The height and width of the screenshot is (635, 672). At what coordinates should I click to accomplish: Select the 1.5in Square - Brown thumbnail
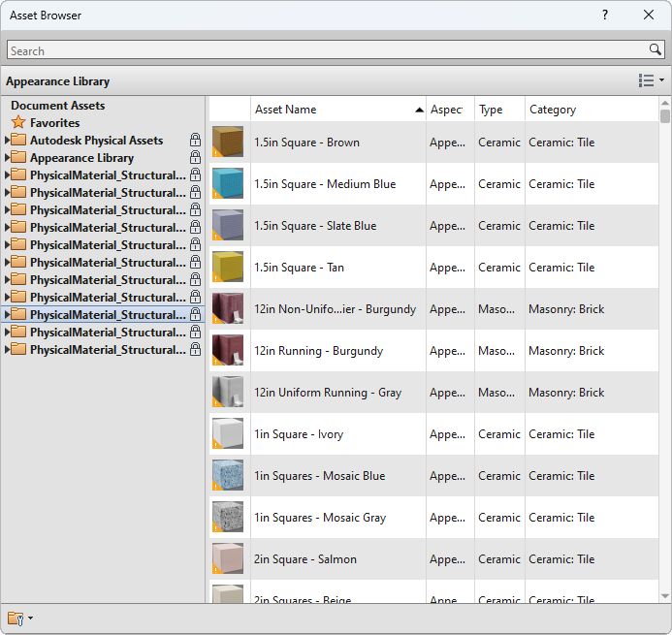228,142
